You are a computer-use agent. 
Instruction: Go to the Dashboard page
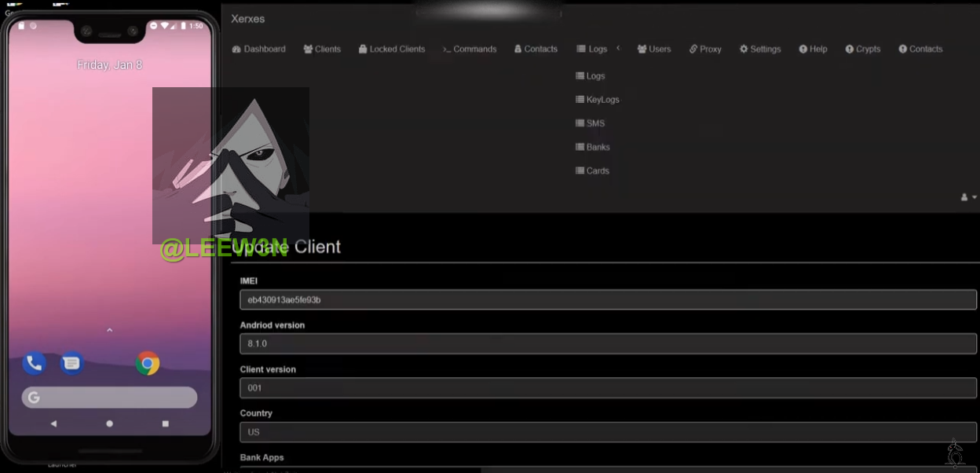tap(258, 49)
